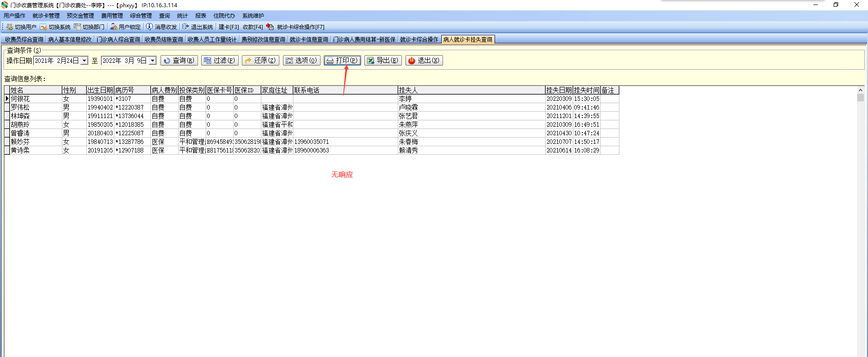868x357 pixels.
Task: Select the patient name 胡燕玲
Action: coord(20,124)
